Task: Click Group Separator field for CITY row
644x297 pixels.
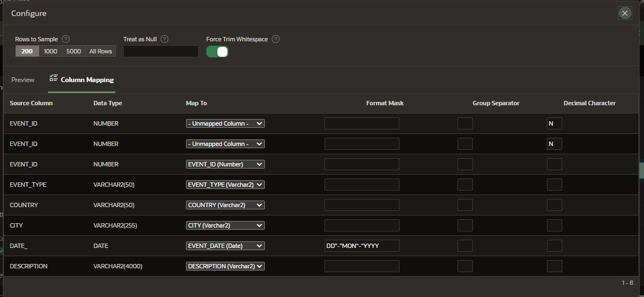Action: [465, 225]
